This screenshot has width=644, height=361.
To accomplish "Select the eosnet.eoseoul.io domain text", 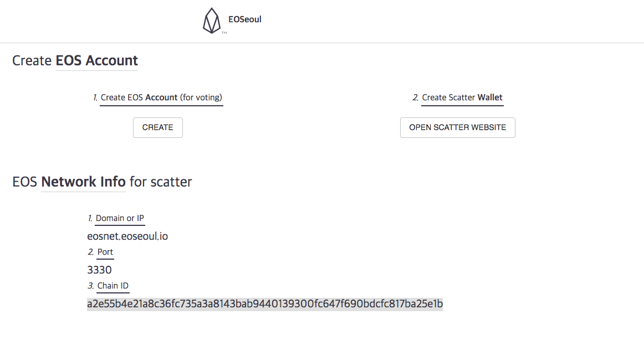I will pos(127,236).
